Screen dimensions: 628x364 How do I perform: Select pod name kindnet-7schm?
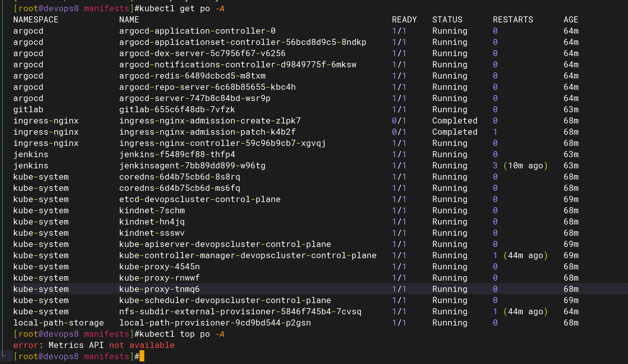coord(152,210)
